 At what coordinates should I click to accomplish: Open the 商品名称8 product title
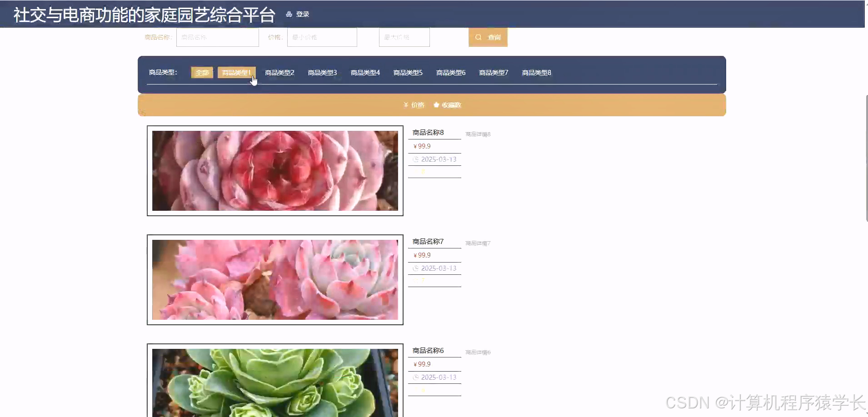point(428,132)
